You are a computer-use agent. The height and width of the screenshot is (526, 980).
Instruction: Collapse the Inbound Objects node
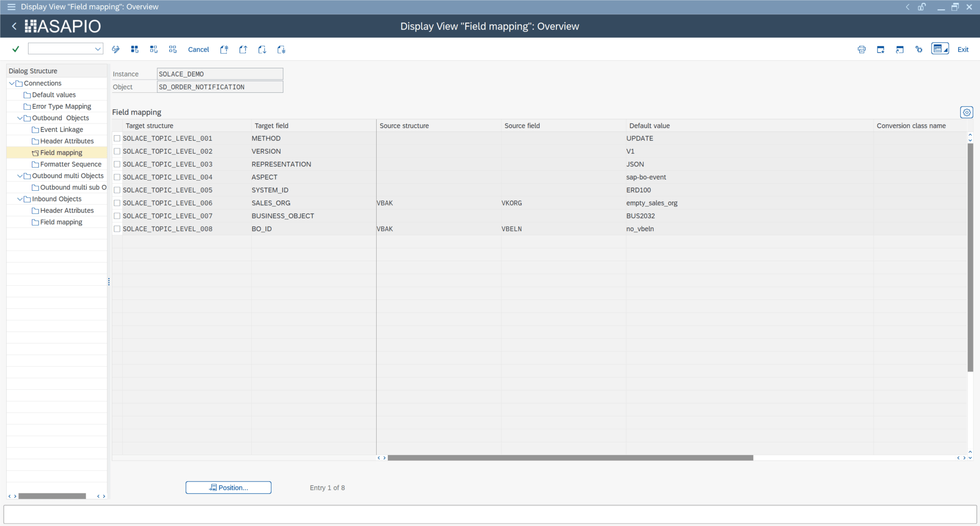click(20, 199)
